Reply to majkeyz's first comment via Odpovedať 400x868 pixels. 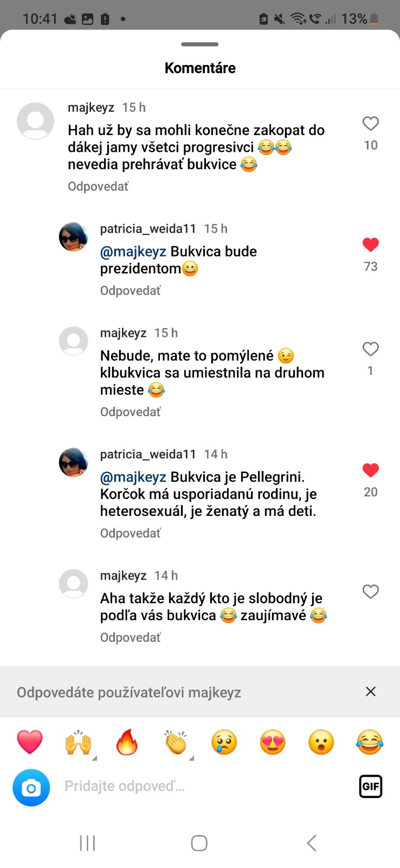(98, 186)
